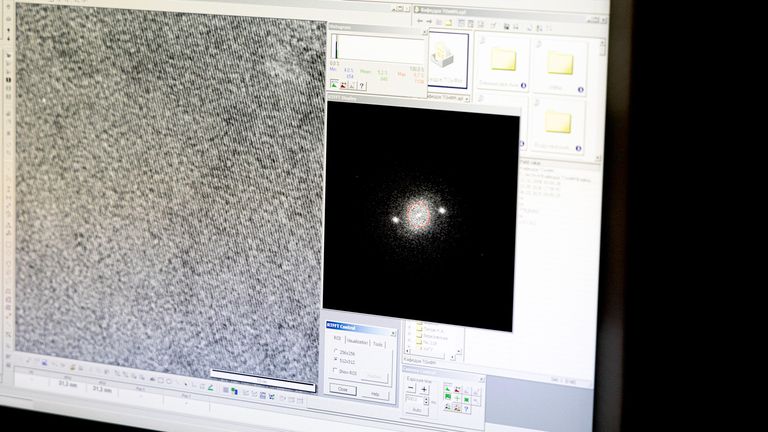The image size is (768, 432).
Task: Select the 256x256 ROI size option
Action: coord(345,352)
